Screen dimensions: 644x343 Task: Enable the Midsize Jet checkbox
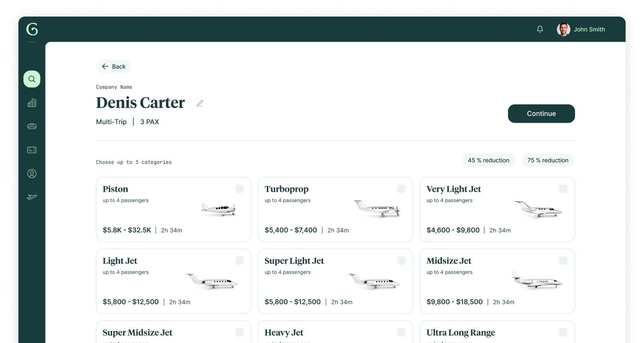pos(563,260)
